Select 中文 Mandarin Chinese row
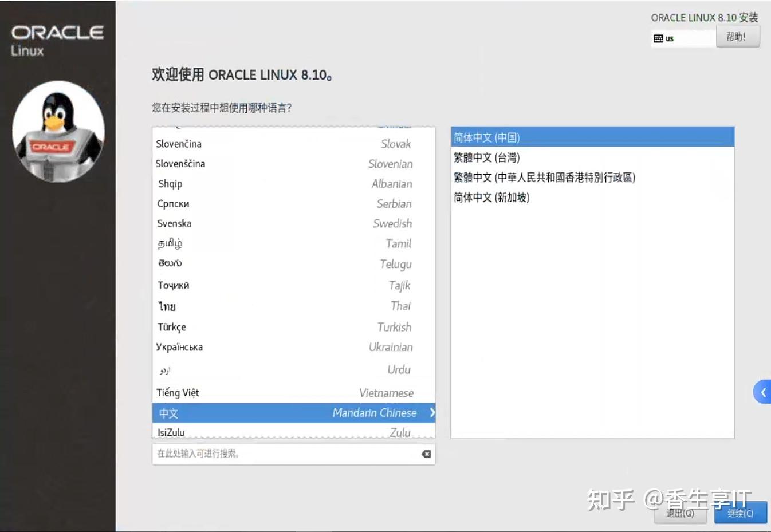Viewport: 771px width, 532px height. click(294, 413)
